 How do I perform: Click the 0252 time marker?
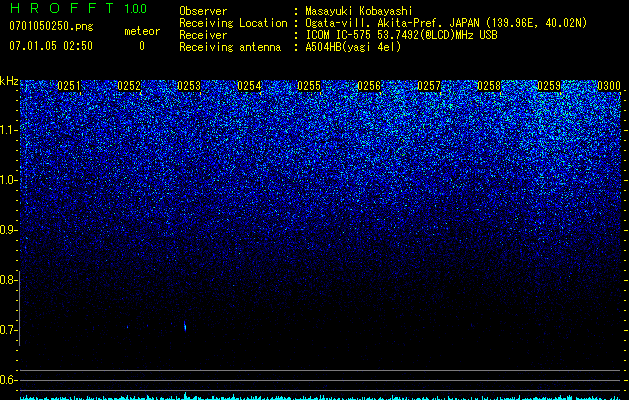pos(129,86)
